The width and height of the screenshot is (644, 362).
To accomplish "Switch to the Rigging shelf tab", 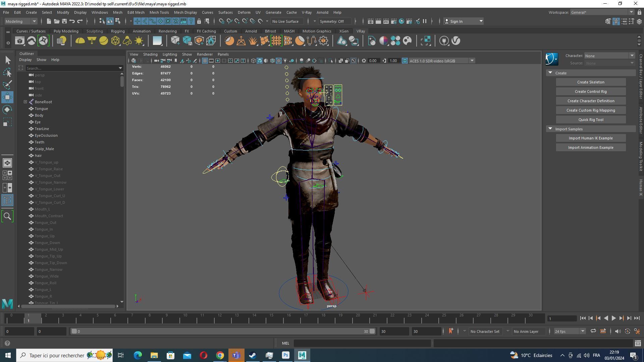I will [118, 31].
